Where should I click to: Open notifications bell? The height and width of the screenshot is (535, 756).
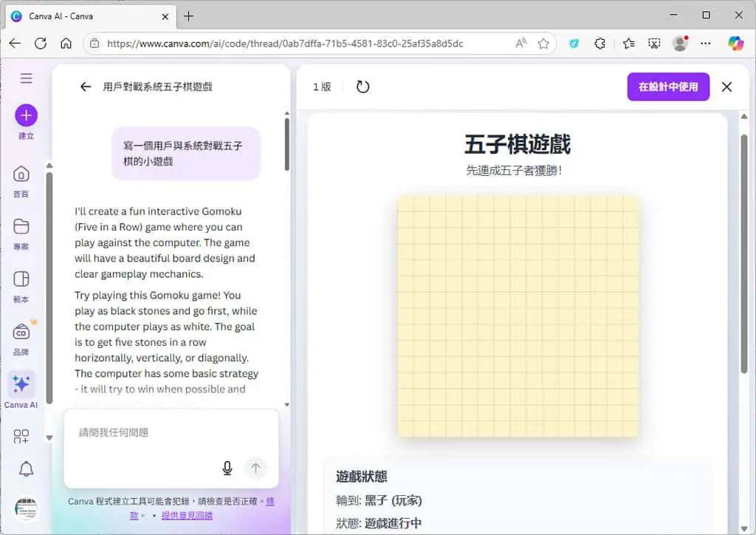[x=26, y=468]
